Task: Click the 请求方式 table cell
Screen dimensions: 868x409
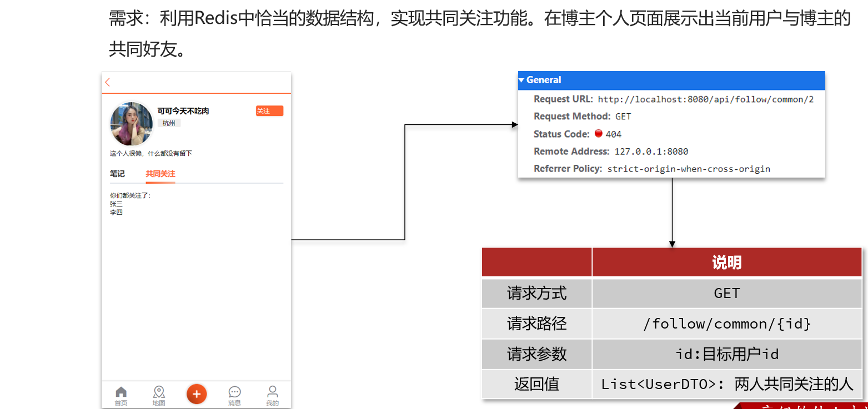Action: (x=537, y=293)
